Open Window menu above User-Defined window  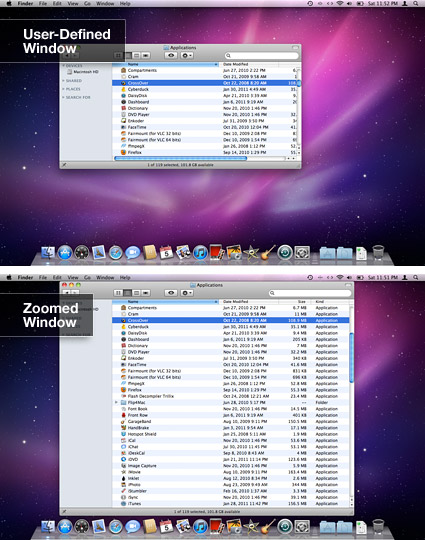click(x=105, y=3)
